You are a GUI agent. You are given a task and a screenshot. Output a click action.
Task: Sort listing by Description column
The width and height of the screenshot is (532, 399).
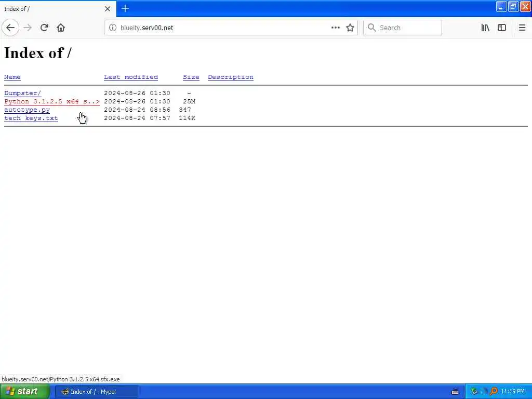pyautogui.click(x=230, y=77)
